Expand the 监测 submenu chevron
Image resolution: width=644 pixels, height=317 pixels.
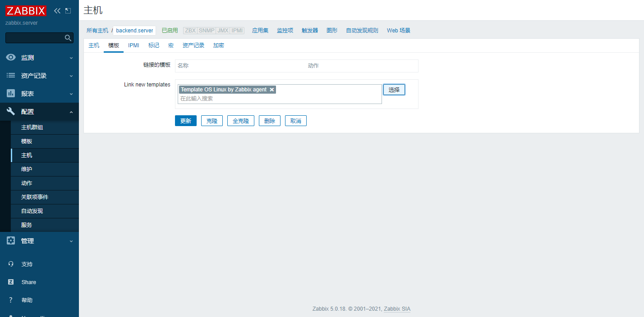[71, 58]
